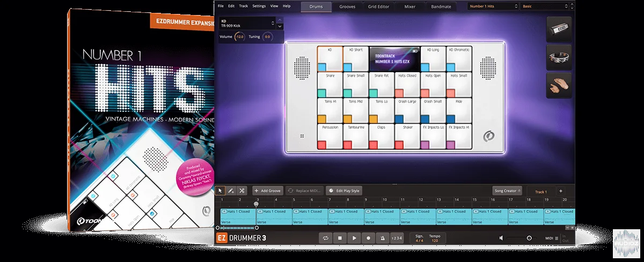Screen dimensions: 644x262
Task: Hit the Snare Fat pad
Action: 381,84
